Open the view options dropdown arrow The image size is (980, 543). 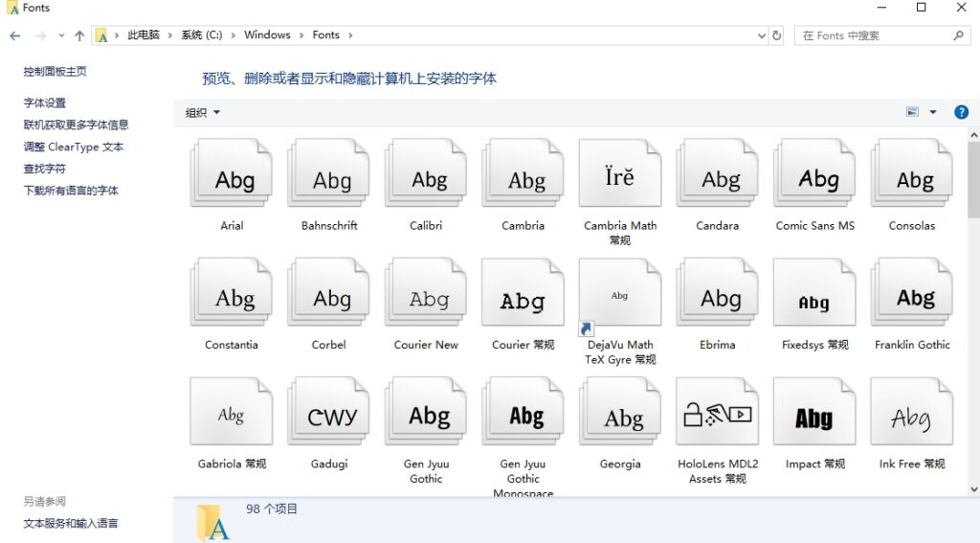(x=933, y=112)
